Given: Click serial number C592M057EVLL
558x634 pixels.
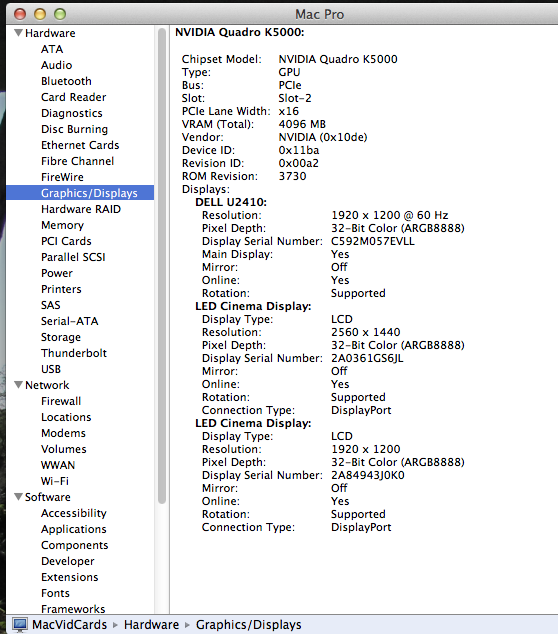Looking at the screenshot, I should [373, 241].
